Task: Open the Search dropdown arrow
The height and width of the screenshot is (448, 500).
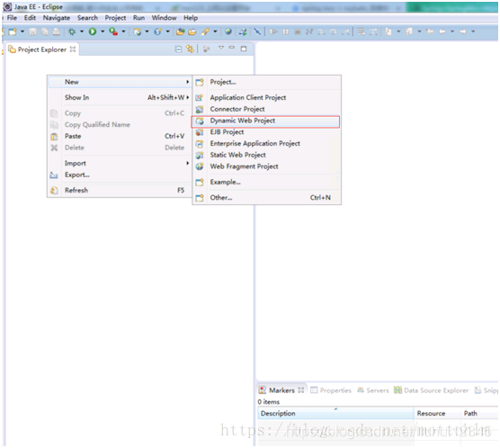Action: [x=215, y=31]
